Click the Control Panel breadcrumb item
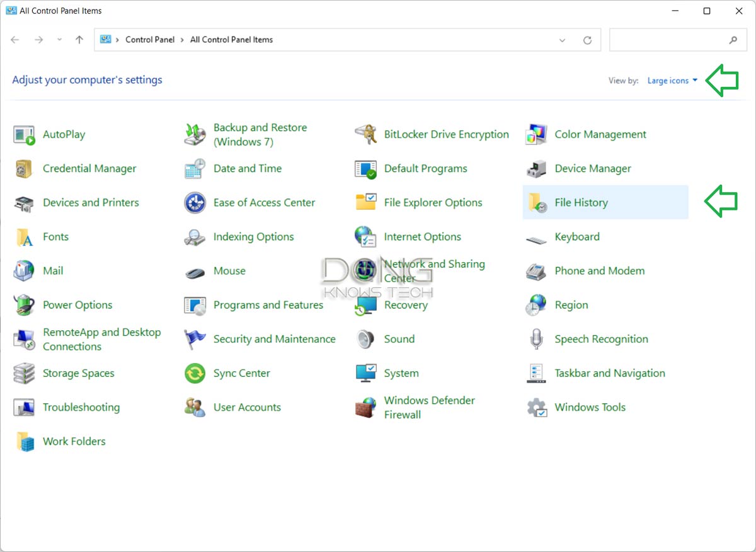The width and height of the screenshot is (756, 552). pos(150,39)
